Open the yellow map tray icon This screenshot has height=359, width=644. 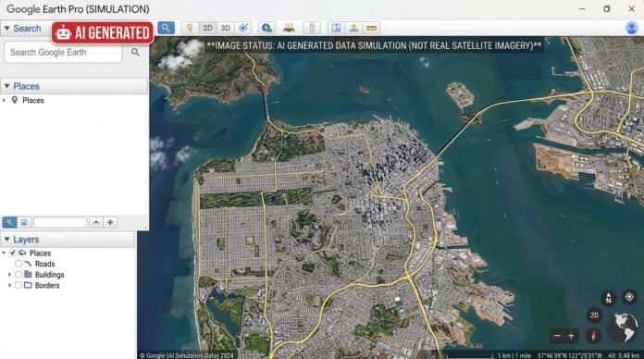289,28
